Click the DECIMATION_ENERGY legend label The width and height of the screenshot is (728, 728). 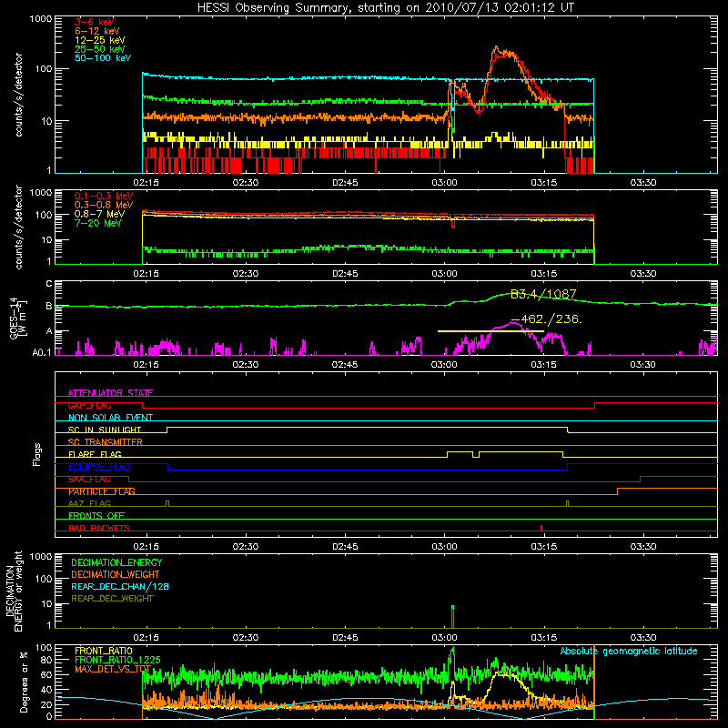(x=116, y=562)
